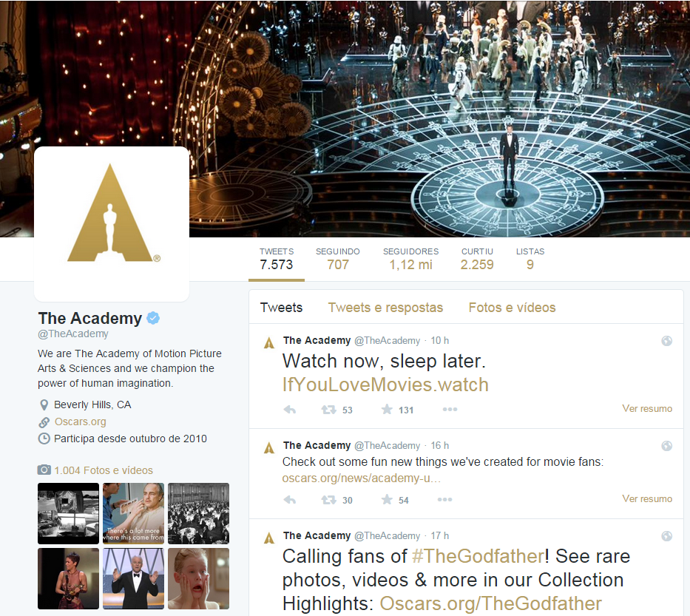Image resolution: width=690 pixels, height=616 pixels.
Task: Click the verified badge next to The Academy
Action: point(153,318)
